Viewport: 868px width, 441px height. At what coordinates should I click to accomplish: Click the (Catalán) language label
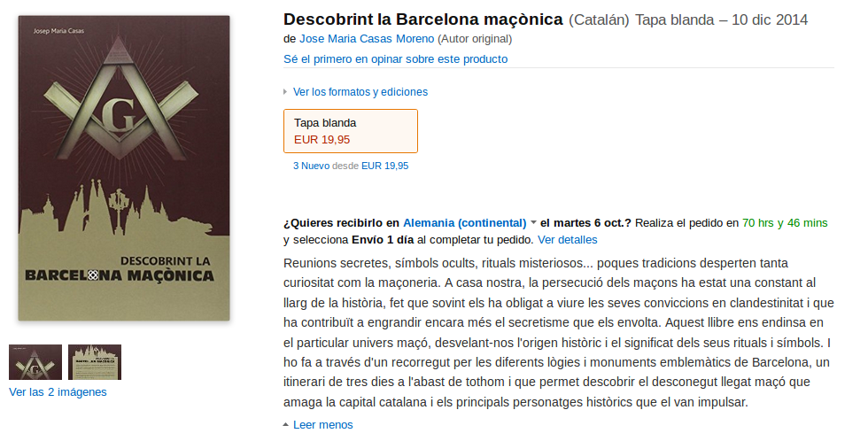tap(599, 19)
